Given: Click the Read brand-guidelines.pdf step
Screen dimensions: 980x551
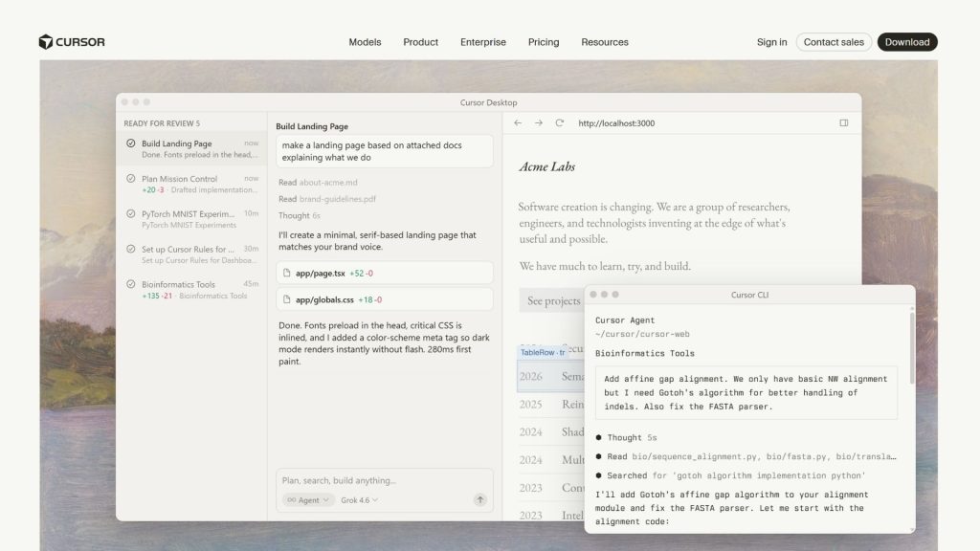Looking at the screenshot, I should (327, 199).
